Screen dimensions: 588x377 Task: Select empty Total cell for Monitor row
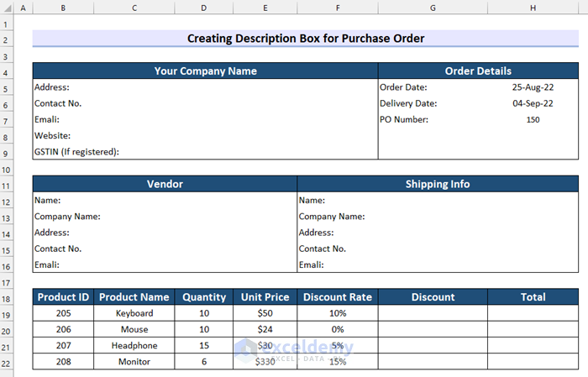(533, 361)
